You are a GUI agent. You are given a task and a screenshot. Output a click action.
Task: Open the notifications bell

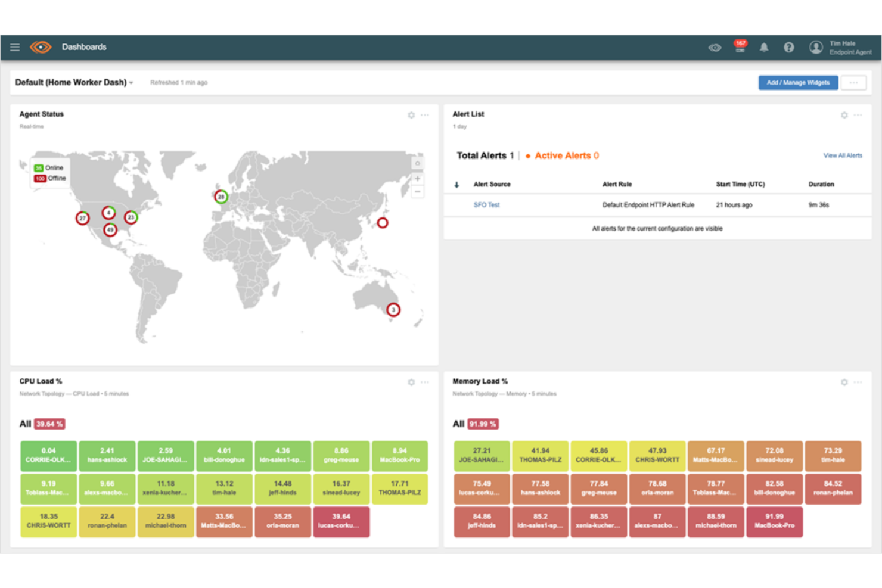pyautogui.click(x=764, y=48)
